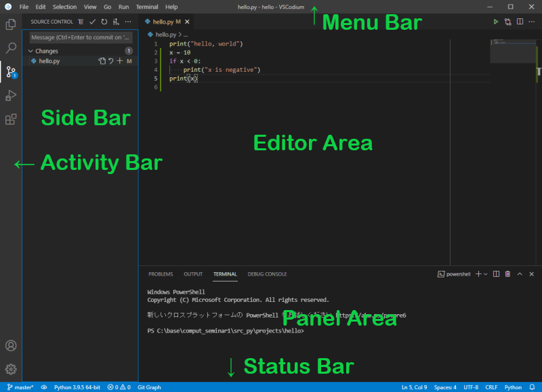Viewport: 542px width, 392px height.
Task: Collapse the Changes group
Action: tap(30, 51)
